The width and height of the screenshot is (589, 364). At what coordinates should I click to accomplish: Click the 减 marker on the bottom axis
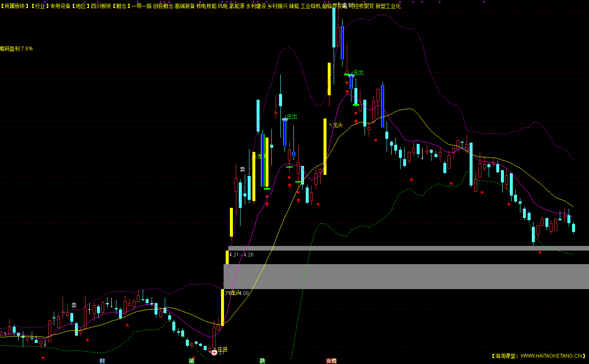(191, 361)
